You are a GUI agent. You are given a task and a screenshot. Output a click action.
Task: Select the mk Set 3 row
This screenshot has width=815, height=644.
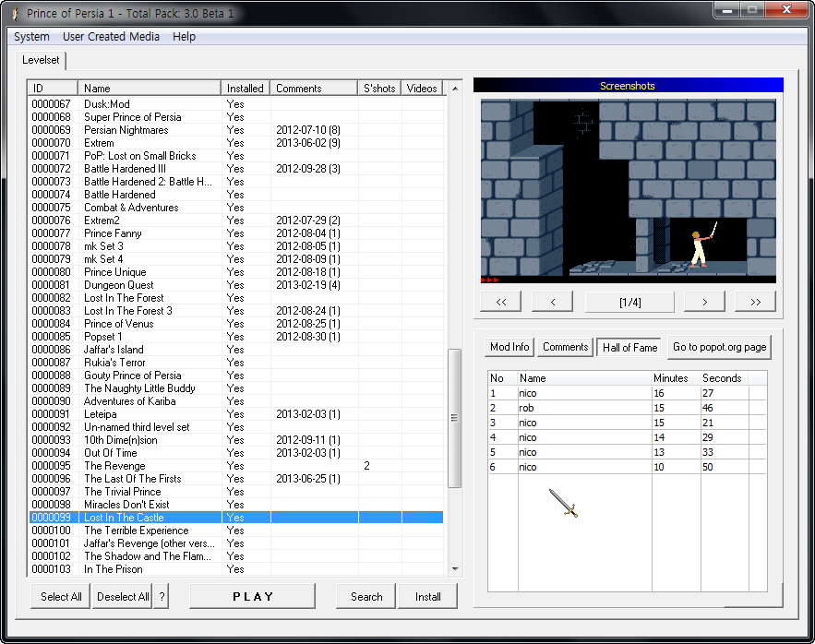coord(236,245)
